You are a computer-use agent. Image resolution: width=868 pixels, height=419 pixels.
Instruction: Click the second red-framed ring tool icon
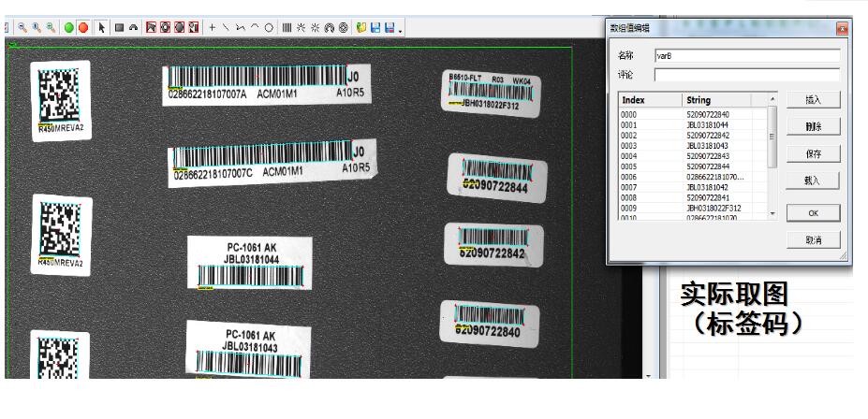pyautogui.click(x=165, y=27)
